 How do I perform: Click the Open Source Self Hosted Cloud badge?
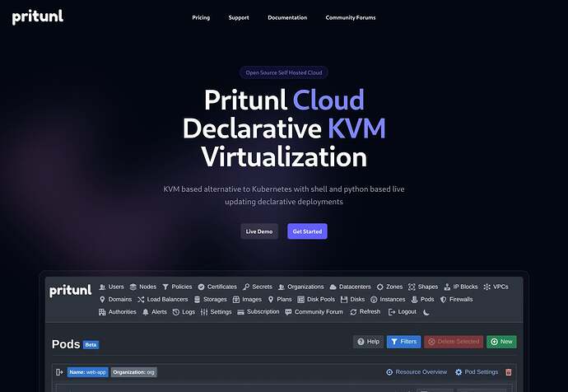pyautogui.click(x=284, y=72)
